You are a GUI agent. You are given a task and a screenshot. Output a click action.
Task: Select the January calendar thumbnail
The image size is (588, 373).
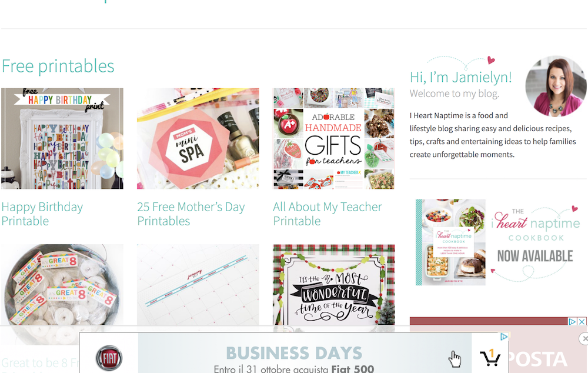pos(198,285)
